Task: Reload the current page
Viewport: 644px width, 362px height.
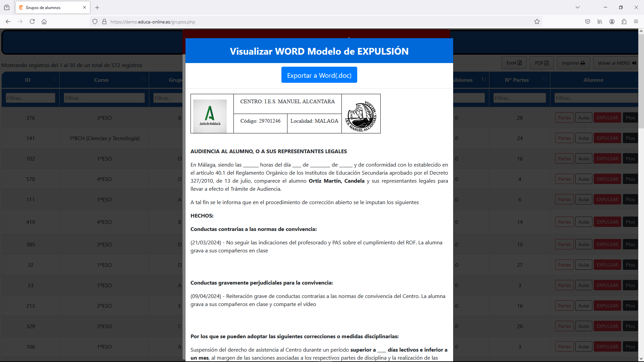Action: [32, 22]
